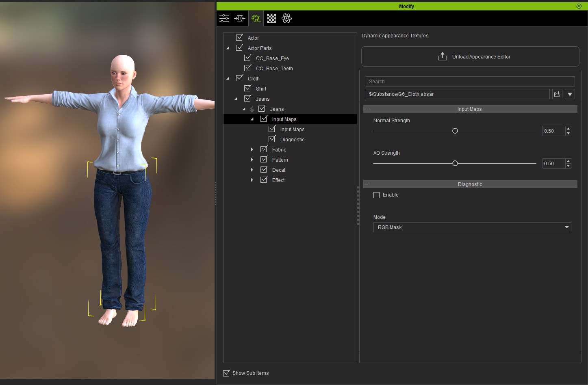Adjust the AO Strength slider handle

[455, 163]
